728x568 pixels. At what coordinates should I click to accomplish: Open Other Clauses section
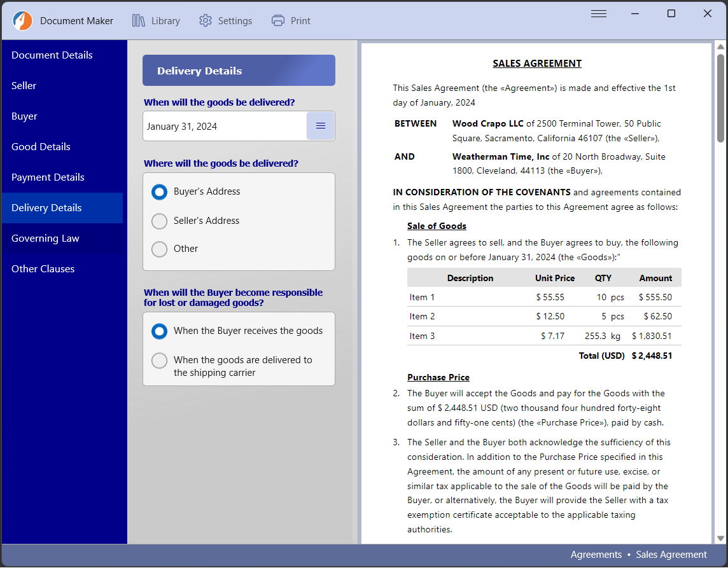coord(62,268)
